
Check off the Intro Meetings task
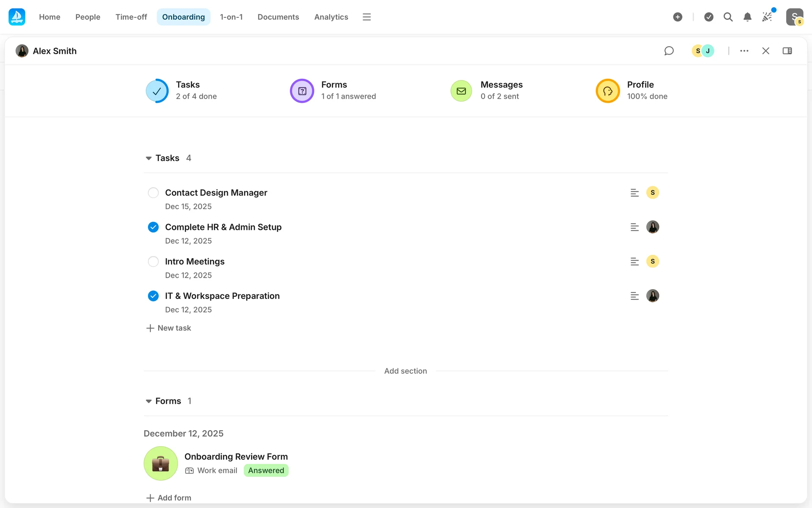coord(153,262)
